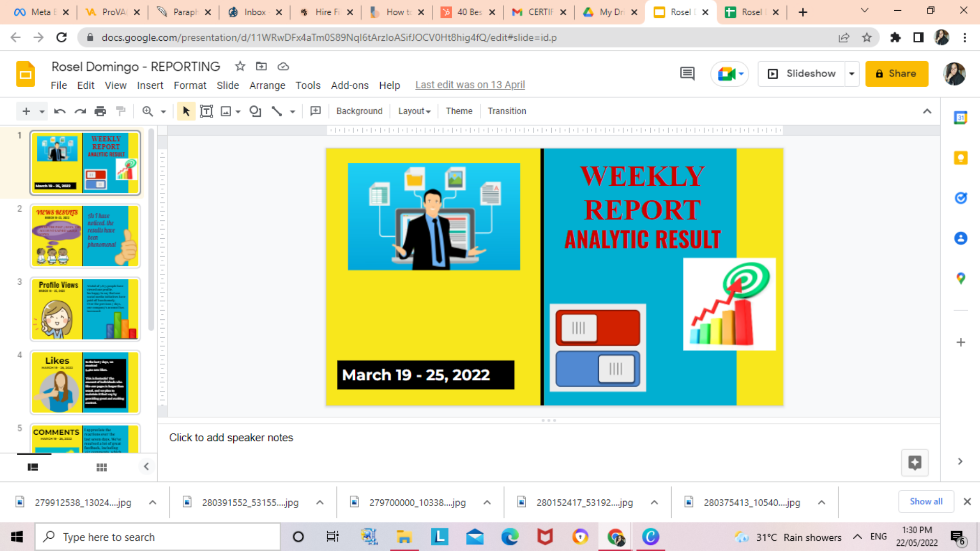Switch to grid view of slides
This screenshot has height=551, width=980.
(x=102, y=467)
